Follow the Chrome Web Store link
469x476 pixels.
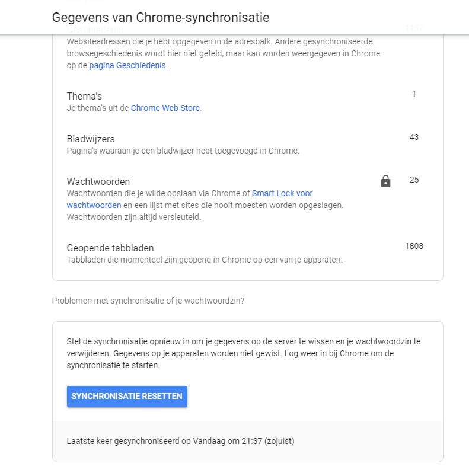pyautogui.click(x=165, y=108)
